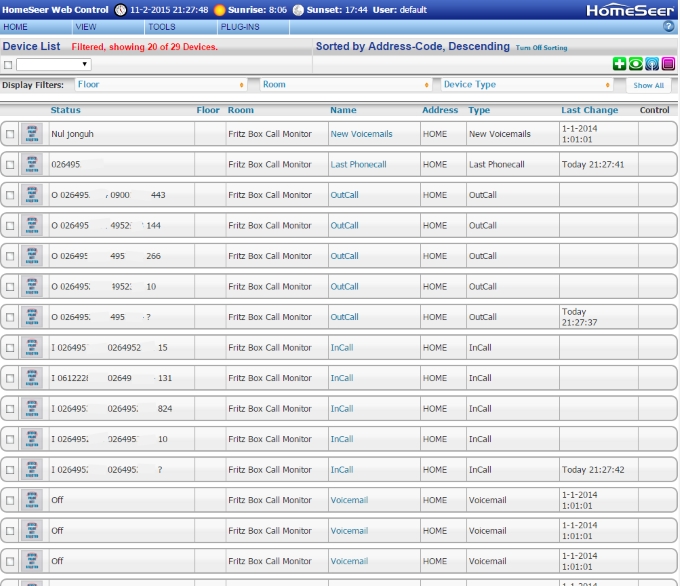Image resolution: width=680 pixels, height=586 pixels.
Task: Open the bulk action dropdown beside select-all
Action: [53, 65]
